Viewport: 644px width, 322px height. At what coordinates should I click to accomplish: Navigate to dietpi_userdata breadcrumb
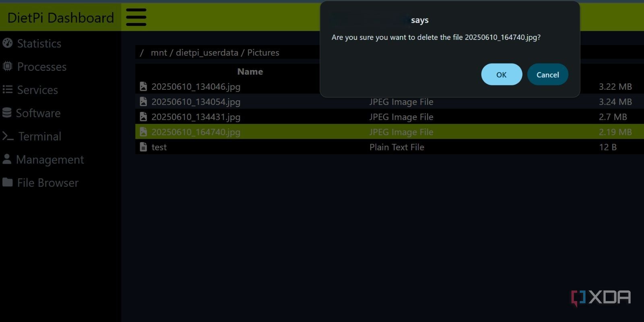click(207, 53)
